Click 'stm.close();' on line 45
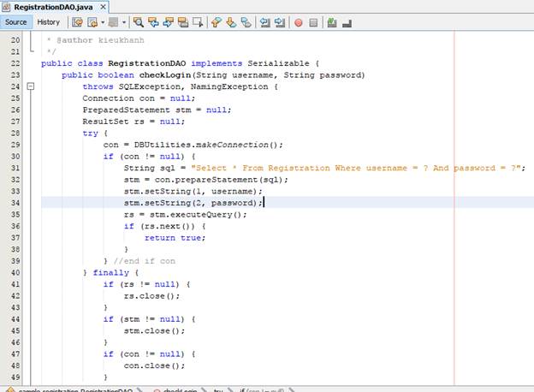534x392 pixels. tap(154, 331)
